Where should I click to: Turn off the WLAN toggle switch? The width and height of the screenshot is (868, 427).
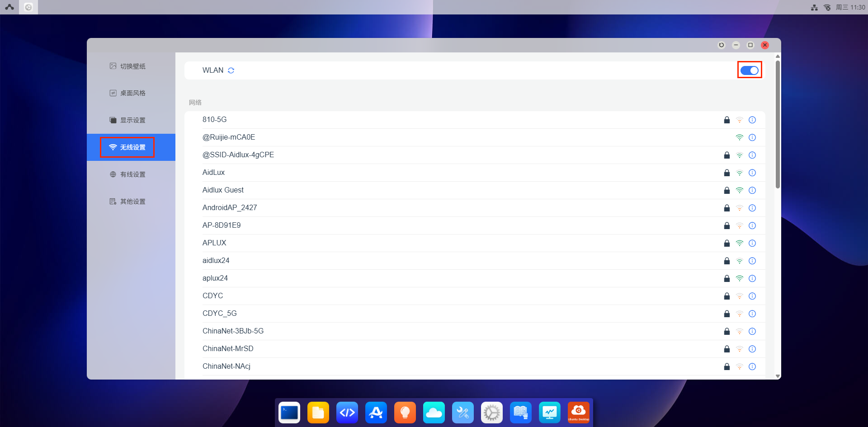[749, 70]
